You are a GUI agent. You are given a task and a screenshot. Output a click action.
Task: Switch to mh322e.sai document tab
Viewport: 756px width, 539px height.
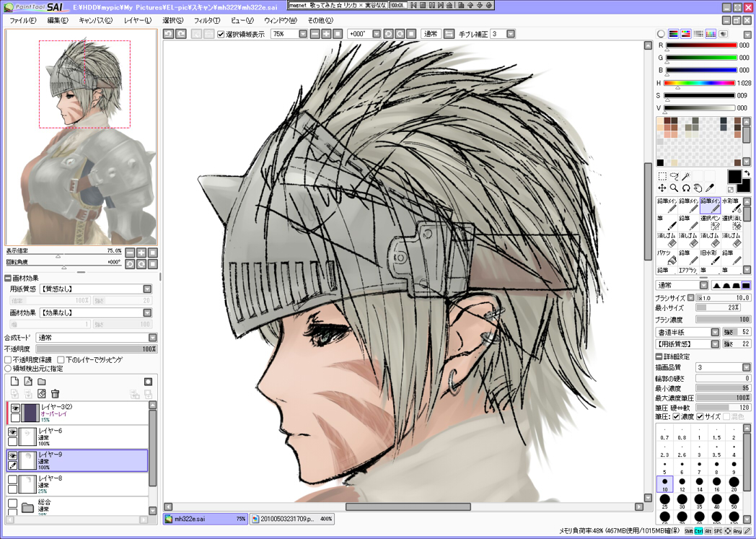(x=206, y=519)
